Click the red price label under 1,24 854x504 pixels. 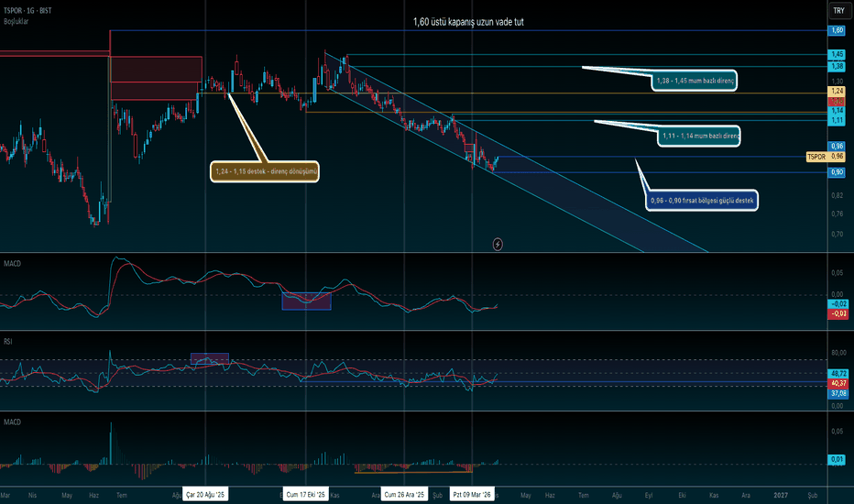click(x=837, y=101)
